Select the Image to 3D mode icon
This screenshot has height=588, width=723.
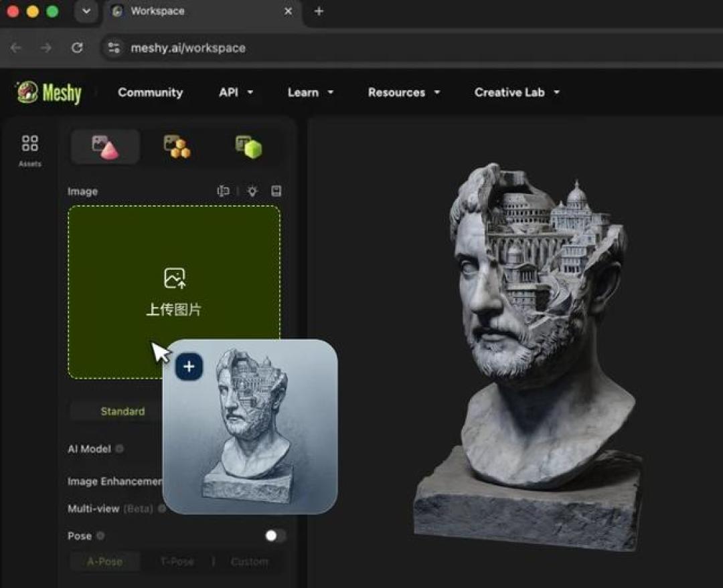[106, 147]
